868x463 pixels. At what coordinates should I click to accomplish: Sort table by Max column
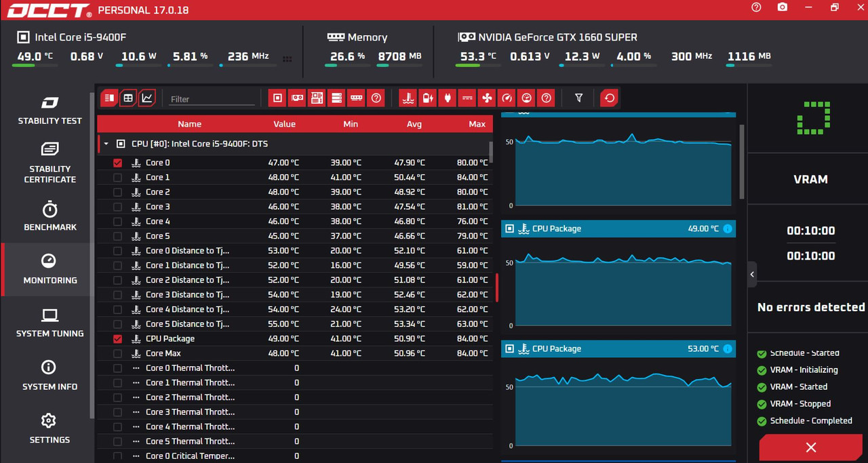click(477, 124)
